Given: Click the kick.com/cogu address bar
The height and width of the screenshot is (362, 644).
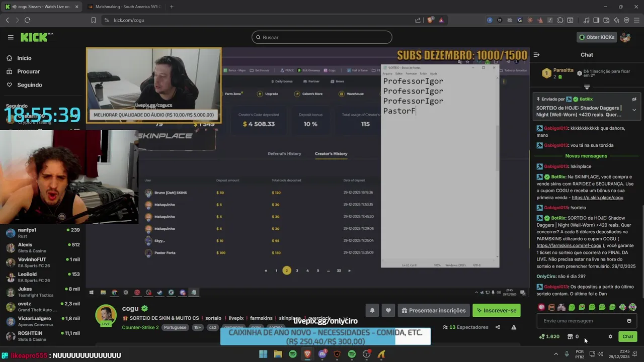Looking at the screenshot, I should (257, 20).
